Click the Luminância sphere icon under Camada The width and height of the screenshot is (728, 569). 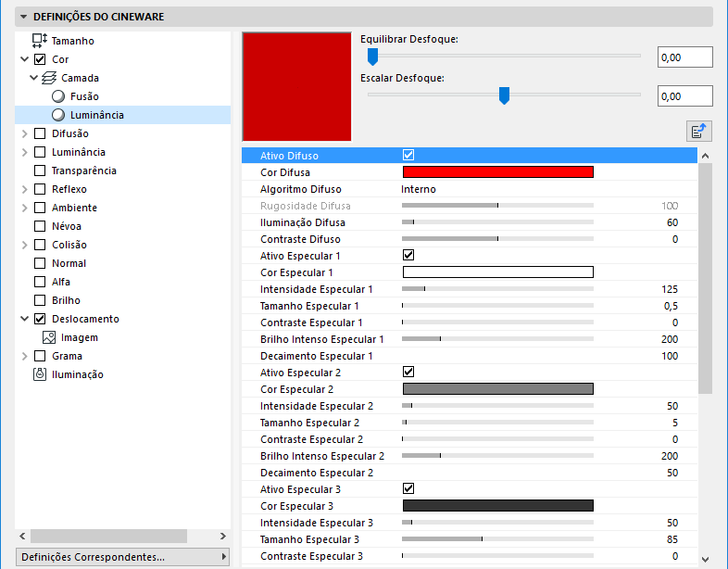point(58,115)
